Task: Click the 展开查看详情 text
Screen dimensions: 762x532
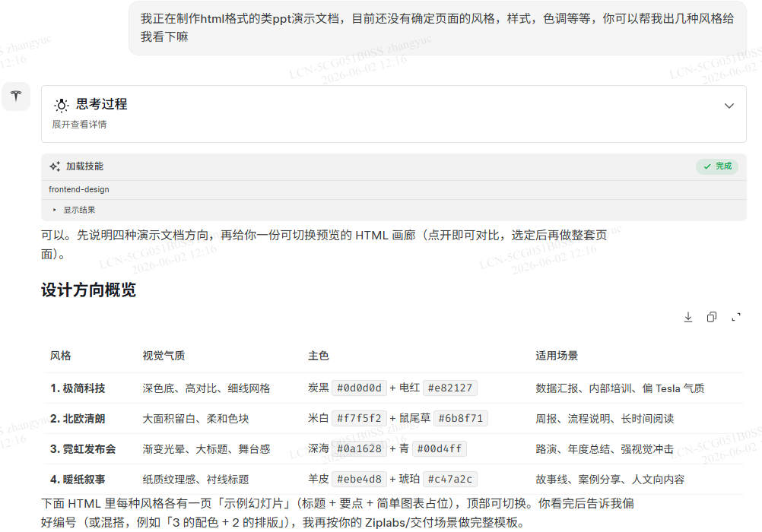Action: 79,125
